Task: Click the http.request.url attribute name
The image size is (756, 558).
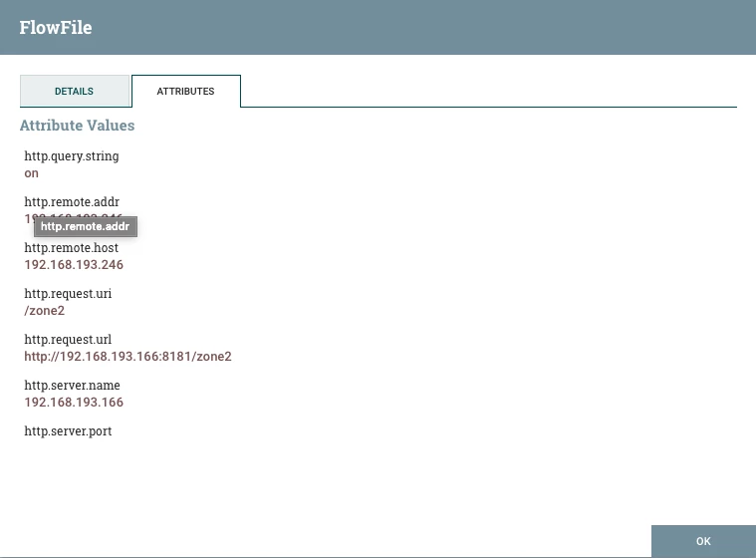Action: click(68, 339)
